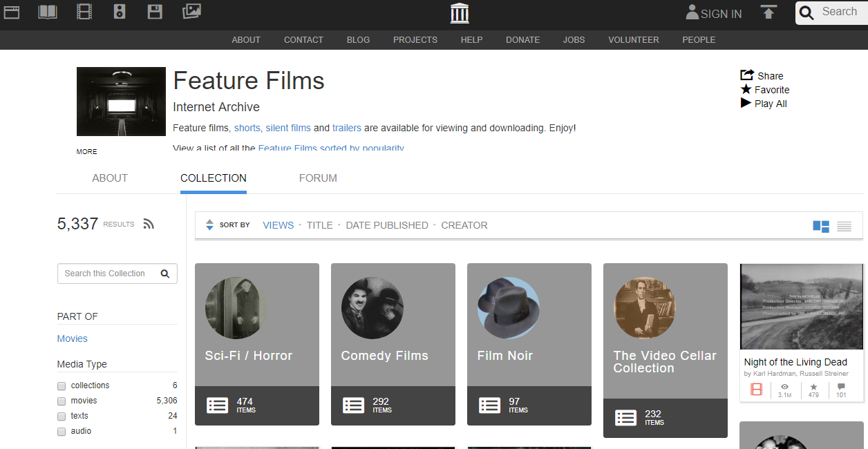Open BLOG in the navigation bar

coord(358,39)
